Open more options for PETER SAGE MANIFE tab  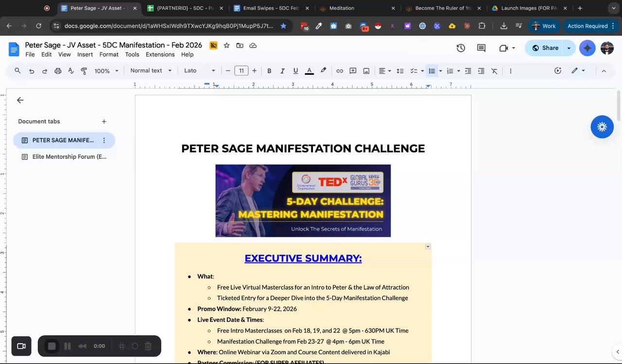click(x=104, y=140)
